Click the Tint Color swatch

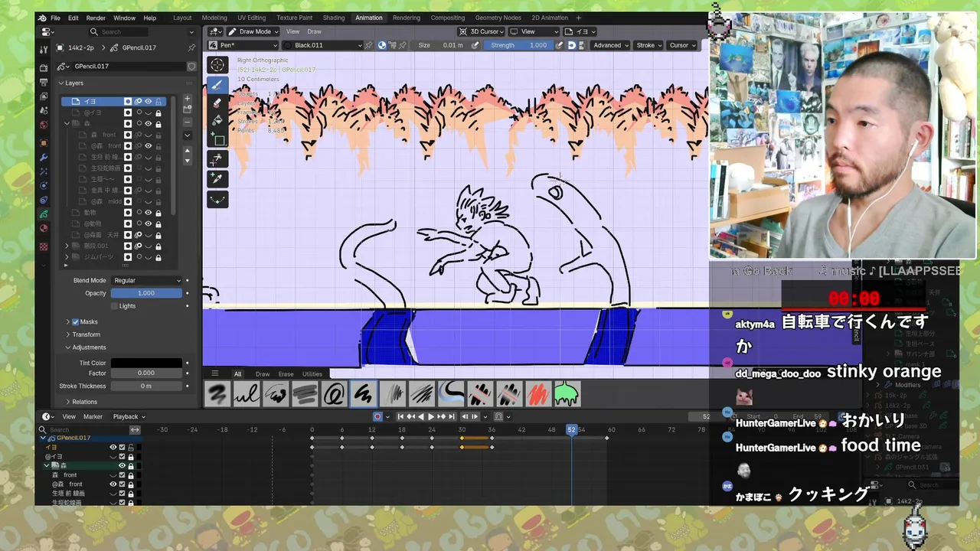pyautogui.click(x=146, y=363)
